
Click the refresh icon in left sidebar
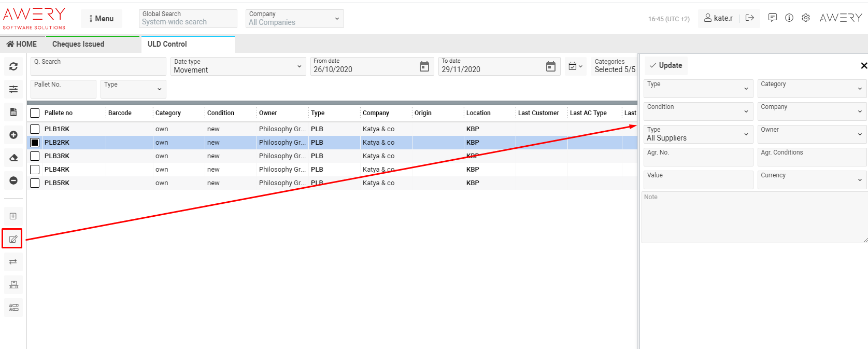pos(13,66)
